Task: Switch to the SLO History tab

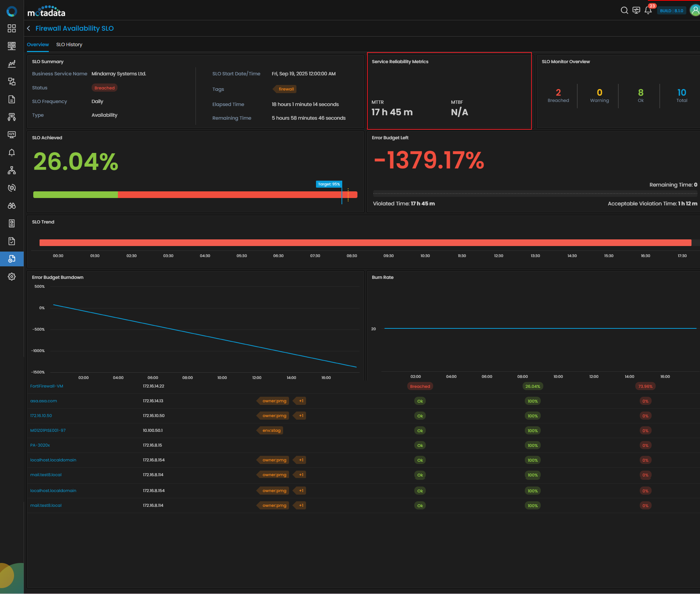Action: click(x=69, y=45)
